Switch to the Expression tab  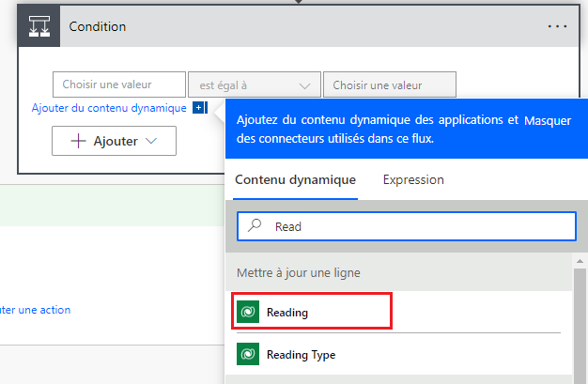(413, 180)
